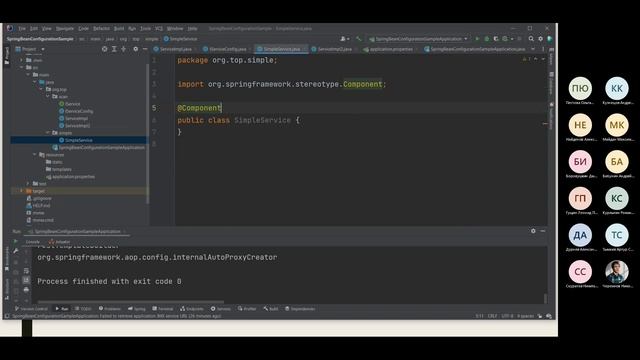The width and height of the screenshot is (640, 360).
Task: Switch to IServiceConfig.java editor tab
Action: (x=227, y=49)
